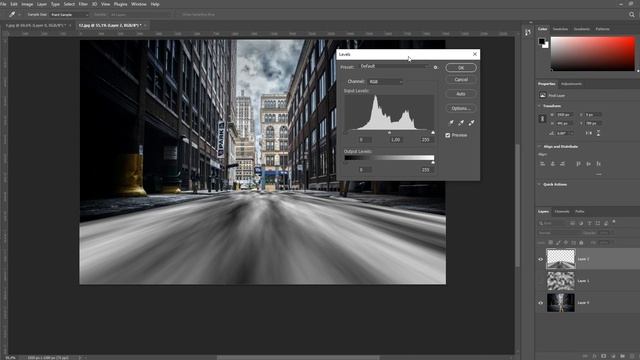
Task: Collapse the Quick Actions section
Action: [539, 184]
